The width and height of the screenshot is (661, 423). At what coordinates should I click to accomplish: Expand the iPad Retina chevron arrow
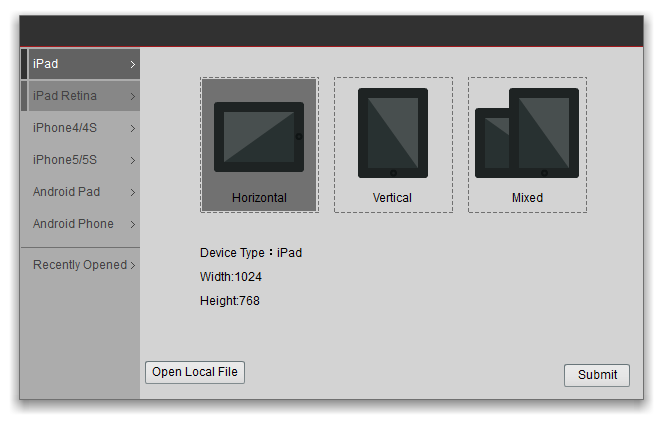(x=133, y=97)
